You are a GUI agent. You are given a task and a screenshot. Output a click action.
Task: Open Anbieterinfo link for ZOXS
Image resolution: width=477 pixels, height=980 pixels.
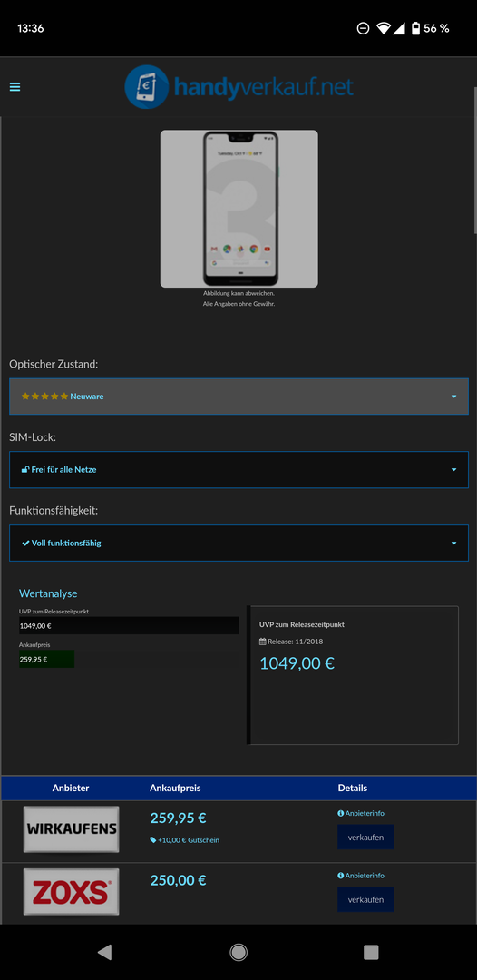(x=361, y=876)
